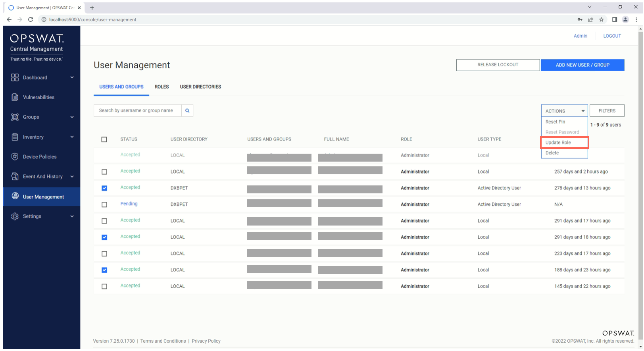
Task: Click the search magnifier icon button
Action: pos(187,110)
